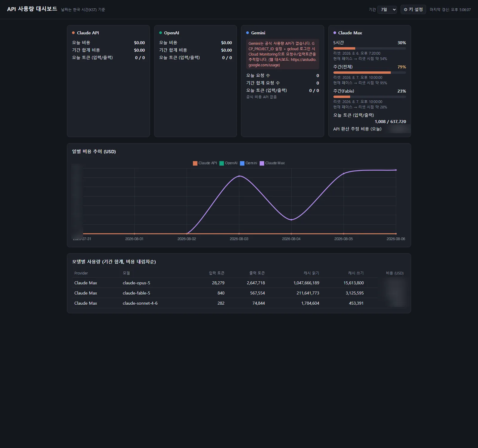Click the 15,613,800 cache write value
The width and height of the screenshot is (478, 448).
353,283
